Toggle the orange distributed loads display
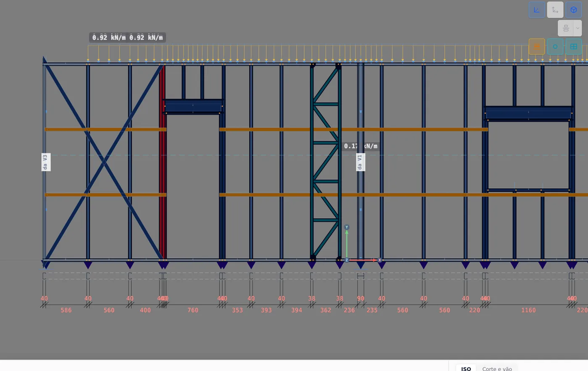 [x=537, y=47]
